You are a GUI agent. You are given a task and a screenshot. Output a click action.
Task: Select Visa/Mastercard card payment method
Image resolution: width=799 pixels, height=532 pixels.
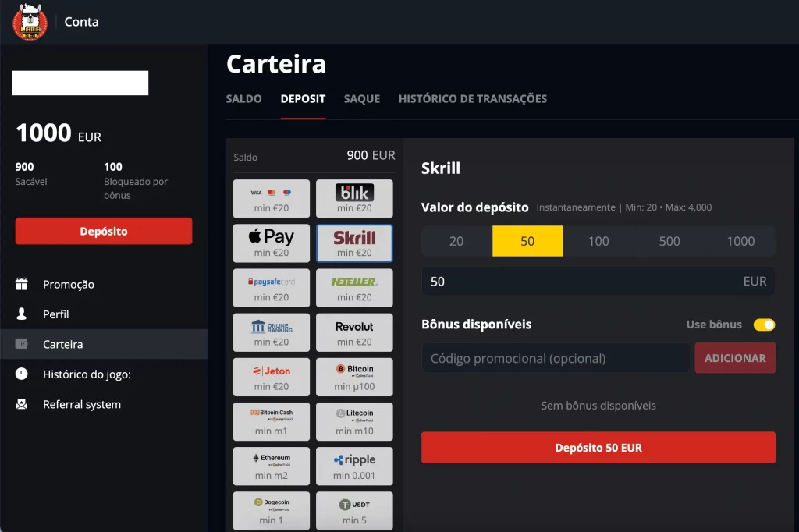[x=271, y=199]
